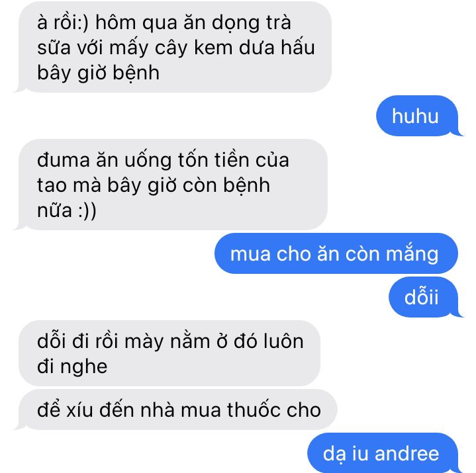This screenshot has width=476, height=473.
Task: Tap the gray message starting "đuma ăn uống"
Action: (173, 185)
